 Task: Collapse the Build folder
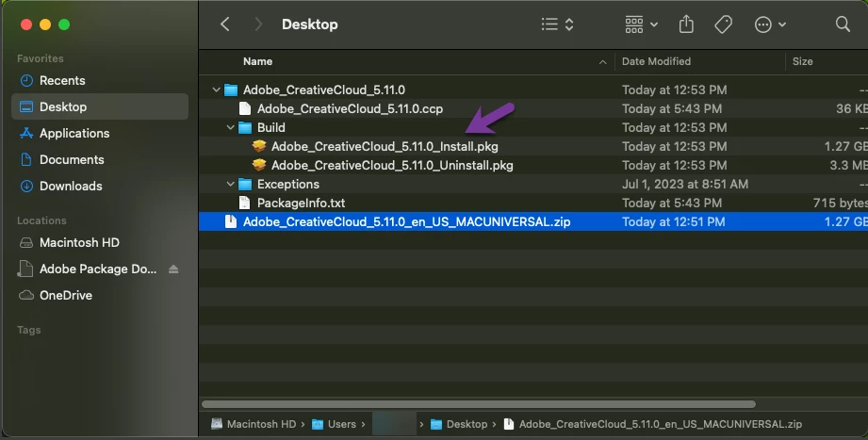click(230, 127)
